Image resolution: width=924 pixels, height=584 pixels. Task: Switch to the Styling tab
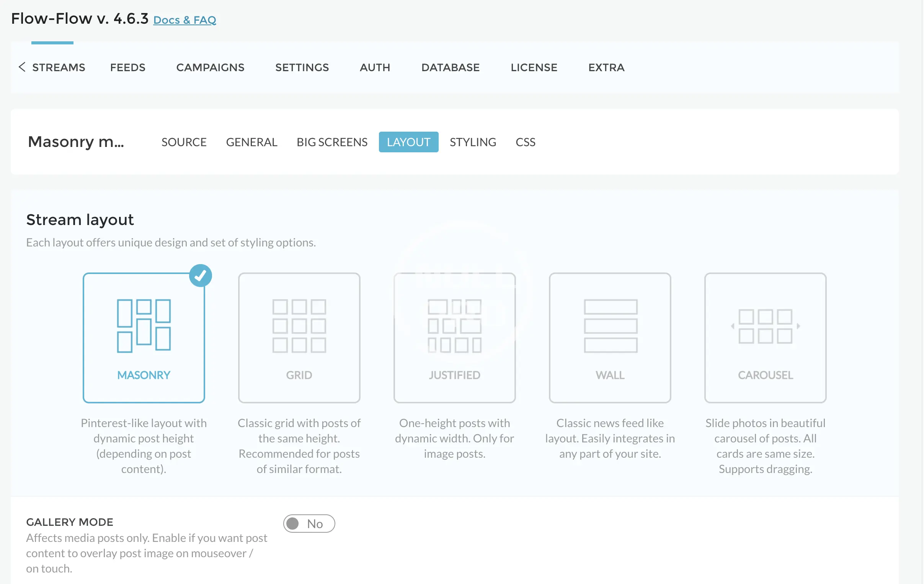(x=473, y=142)
